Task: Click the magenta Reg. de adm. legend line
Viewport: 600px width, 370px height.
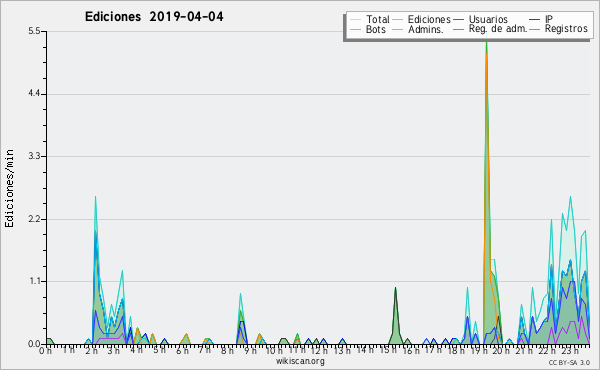Action: 458,29
